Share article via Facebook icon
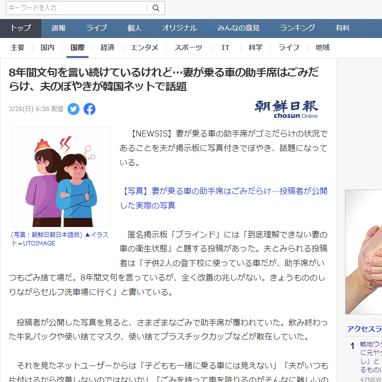This screenshot has width=382, height=382. 89,109
